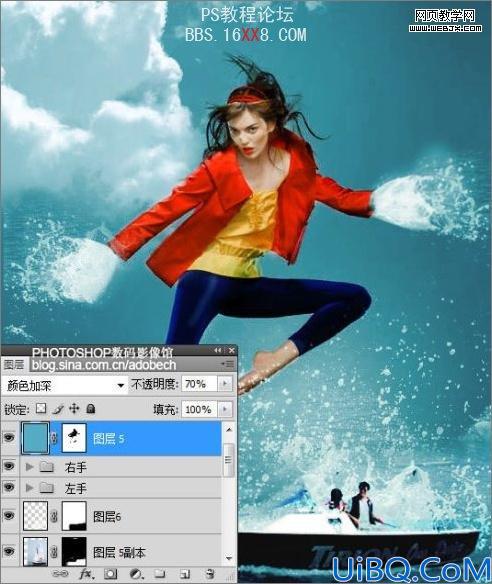Click the opacity field showing 70%
Image resolution: width=492 pixels, height=584 pixels.
click(199, 384)
